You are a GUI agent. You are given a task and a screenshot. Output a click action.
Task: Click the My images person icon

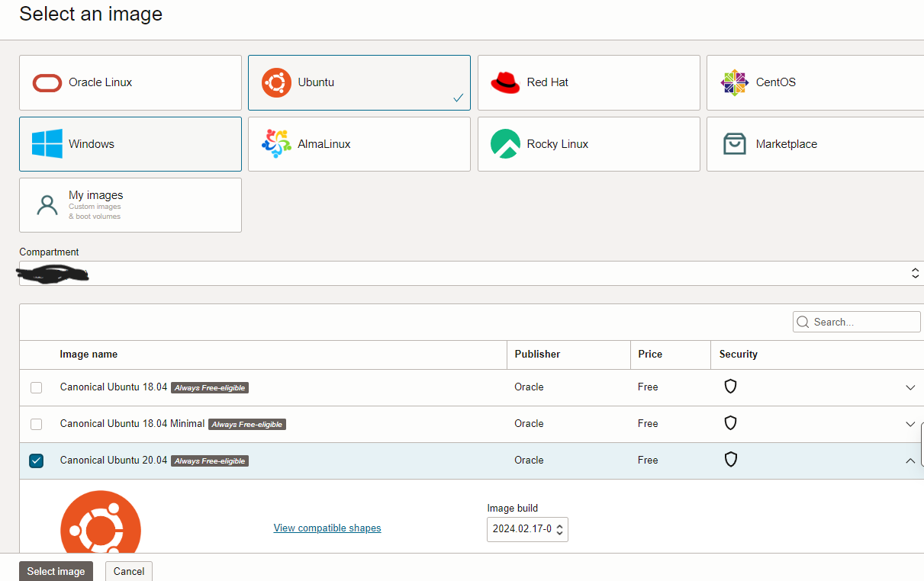pos(47,205)
